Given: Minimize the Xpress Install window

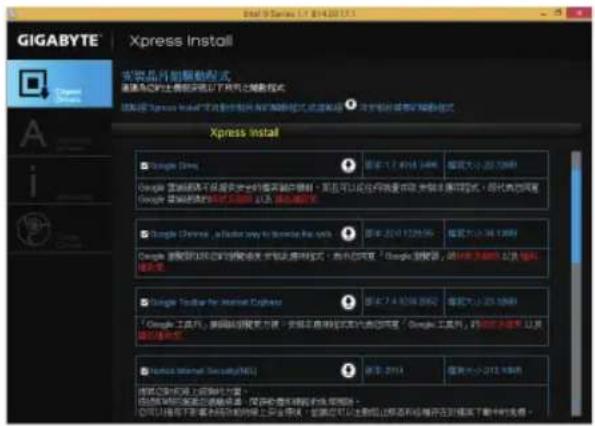Looking at the screenshot, I should (x=543, y=14).
